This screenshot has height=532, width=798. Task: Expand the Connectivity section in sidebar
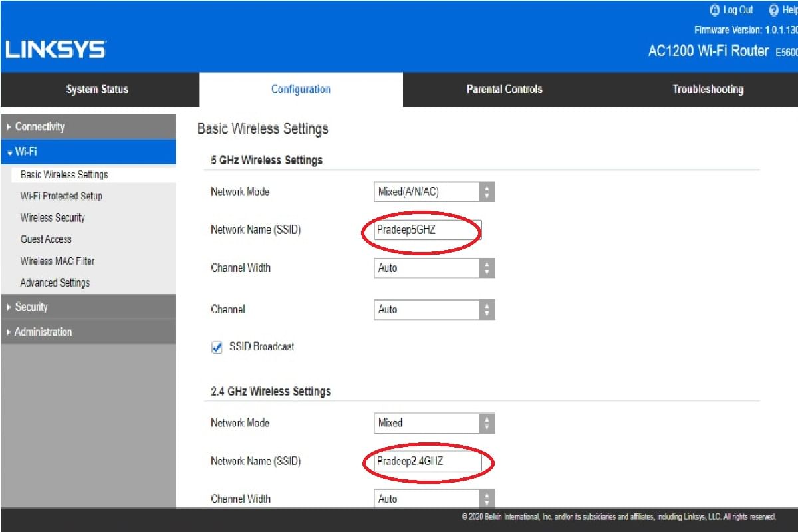point(40,126)
